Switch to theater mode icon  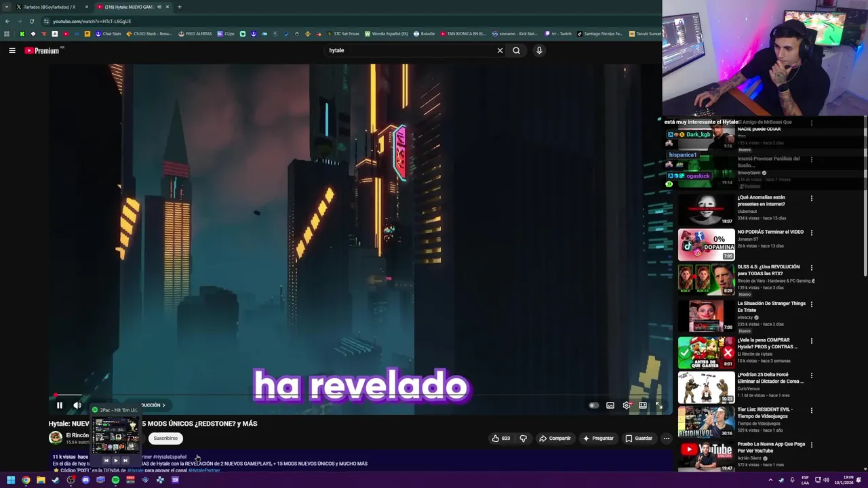[643, 405]
